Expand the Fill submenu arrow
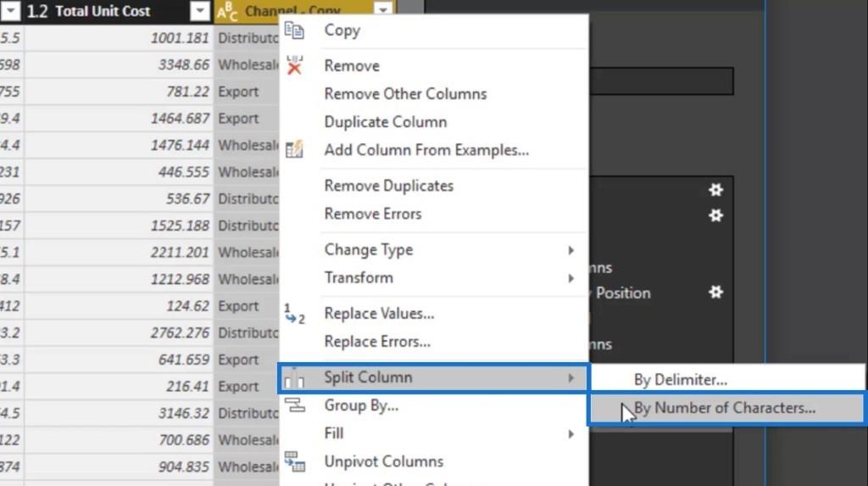Screen dimensions: 868x486 570,434
